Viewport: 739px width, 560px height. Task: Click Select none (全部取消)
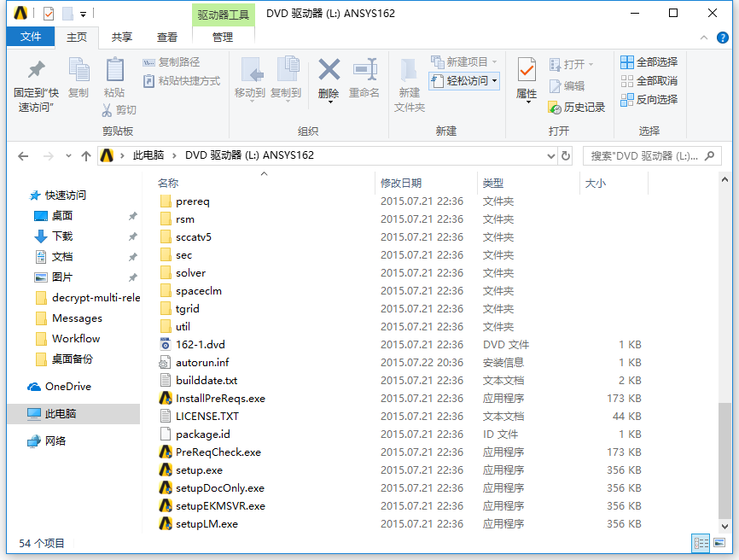pos(649,80)
